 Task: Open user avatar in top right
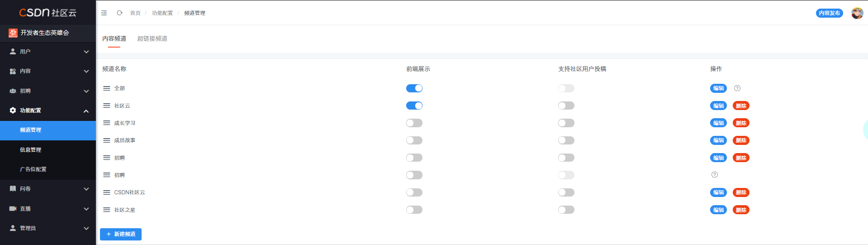[857, 13]
